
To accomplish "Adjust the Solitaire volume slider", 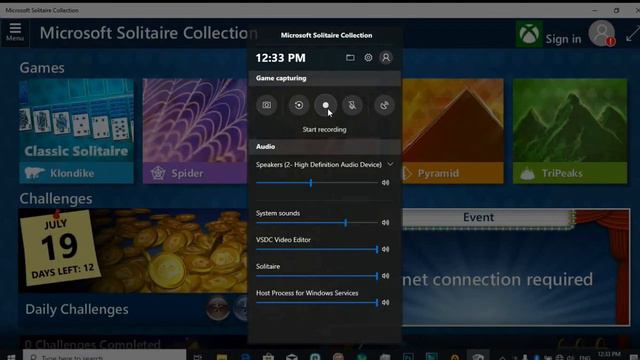I will (x=317, y=276).
